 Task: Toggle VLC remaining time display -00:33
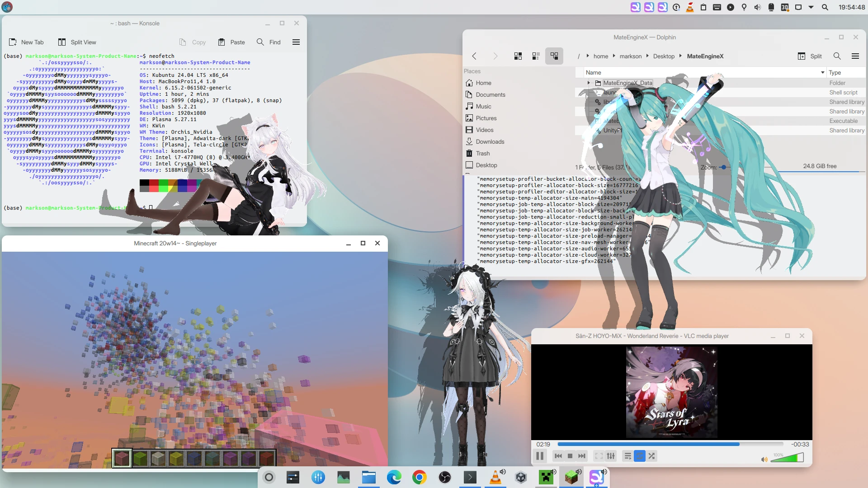[x=800, y=444]
